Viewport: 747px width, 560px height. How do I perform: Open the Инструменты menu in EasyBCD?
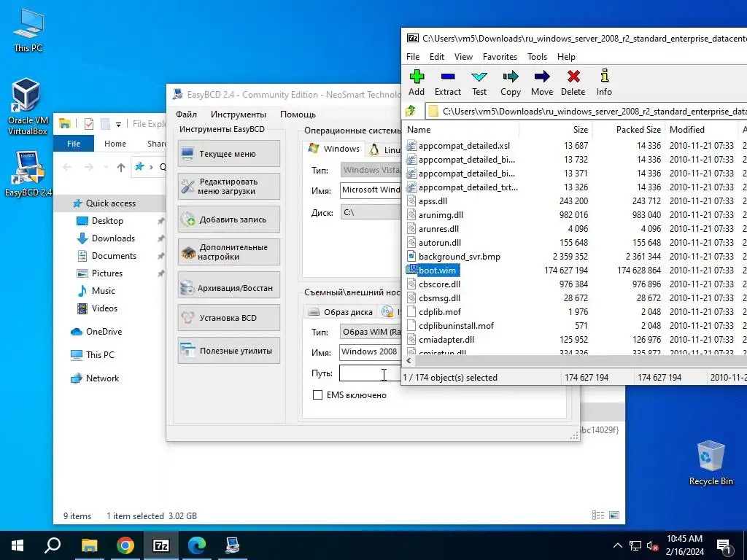[x=239, y=114]
